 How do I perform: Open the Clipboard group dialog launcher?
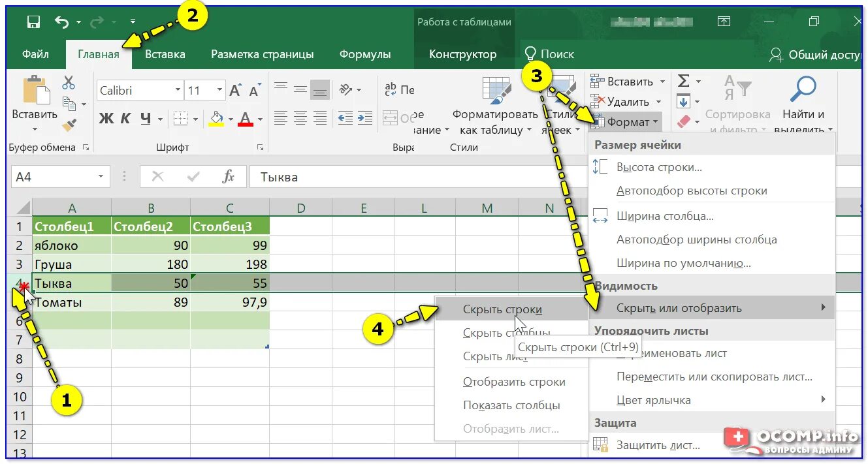(x=86, y=147)
